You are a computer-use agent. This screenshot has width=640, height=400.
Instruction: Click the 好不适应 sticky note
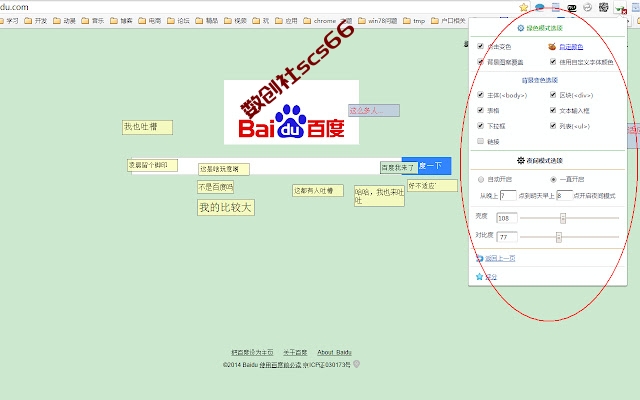click(x=432, y=186)
